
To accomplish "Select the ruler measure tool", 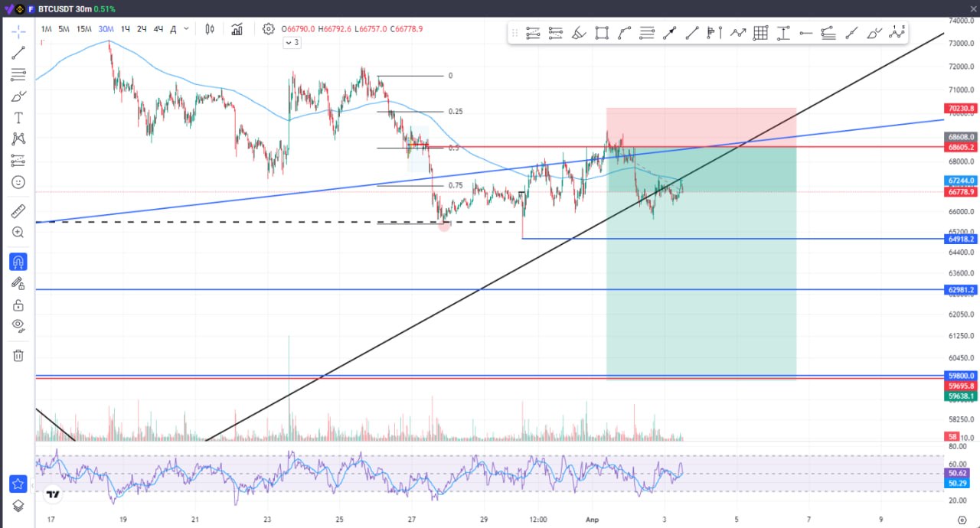I will [x=18, y=211].
